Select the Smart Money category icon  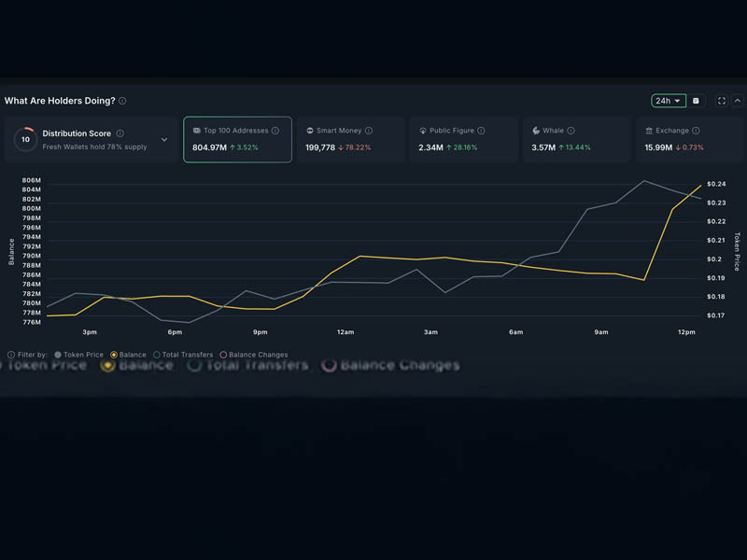click(308, 131)
